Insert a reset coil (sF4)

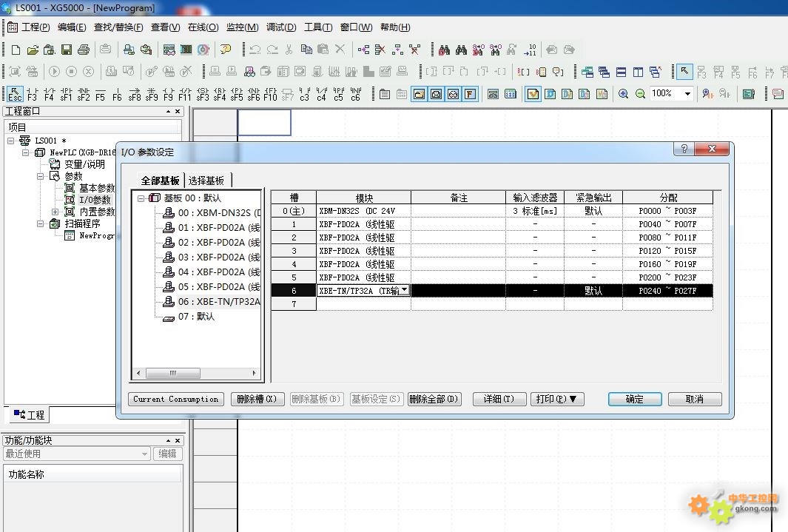pos(220,94)
